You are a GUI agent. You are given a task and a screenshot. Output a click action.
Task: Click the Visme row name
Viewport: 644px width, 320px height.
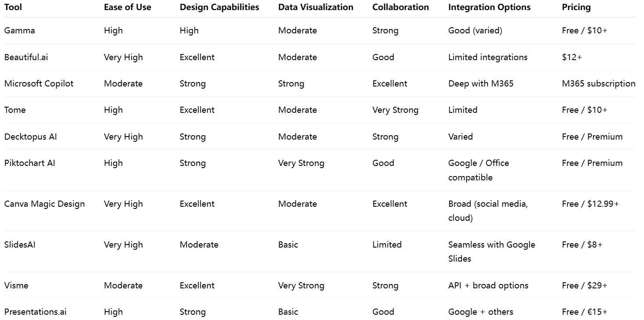point(16,286)
